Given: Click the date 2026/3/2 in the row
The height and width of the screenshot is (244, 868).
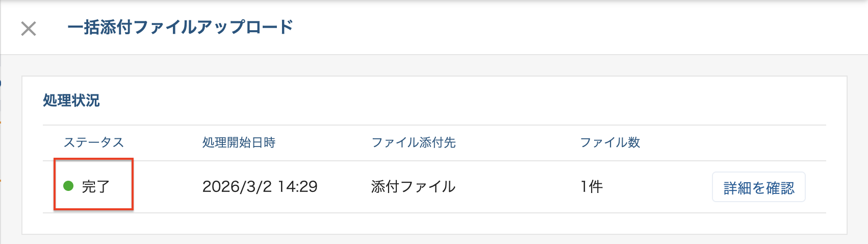Looking at the screenshot, I should pos(237,187).
